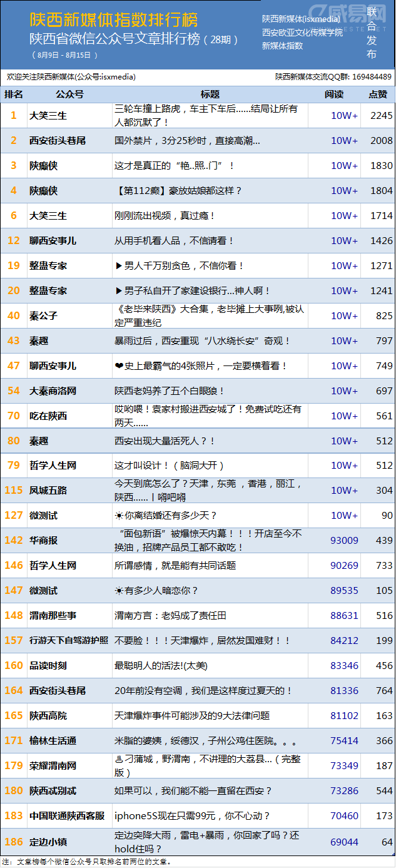Image resolution: width=396 pixels, height=868 pixels.
Task: Click the "华商报" account name
Action: pyautogui.click(x=44, y=541)
